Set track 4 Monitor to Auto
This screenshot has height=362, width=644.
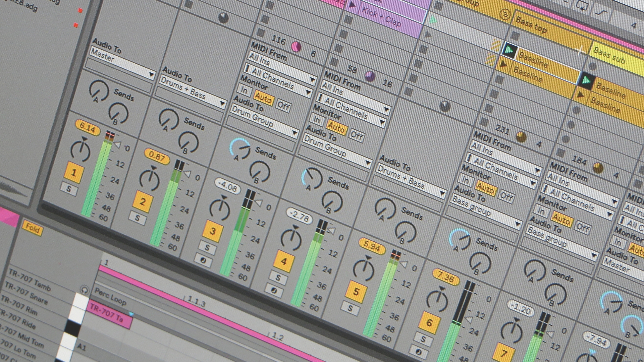pos(336,127)
